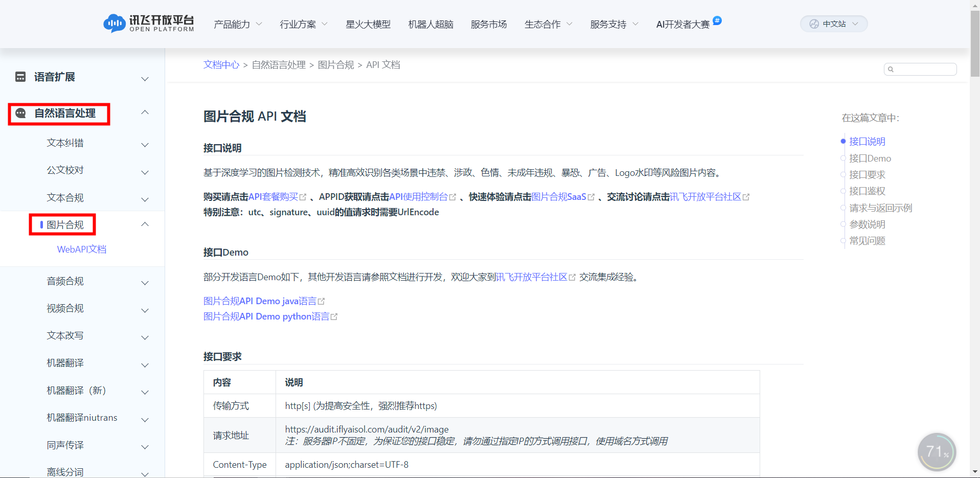Image resolution: width=980 pixels, height=478 pixels.
Task: Click the badge icon on AI开发者大赛
Action: pos(717,20)
